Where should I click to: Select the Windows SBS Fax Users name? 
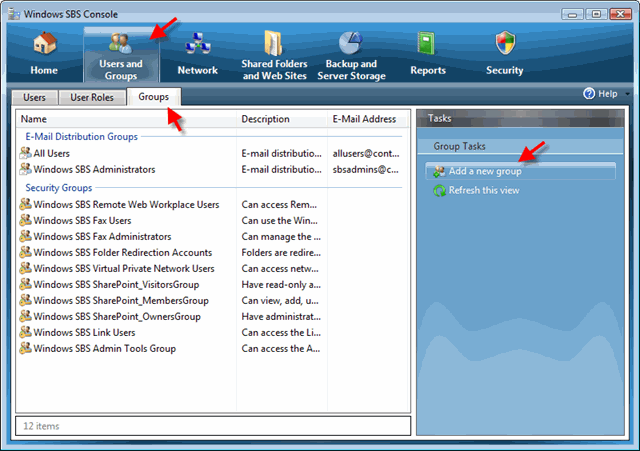click(82, 220)
